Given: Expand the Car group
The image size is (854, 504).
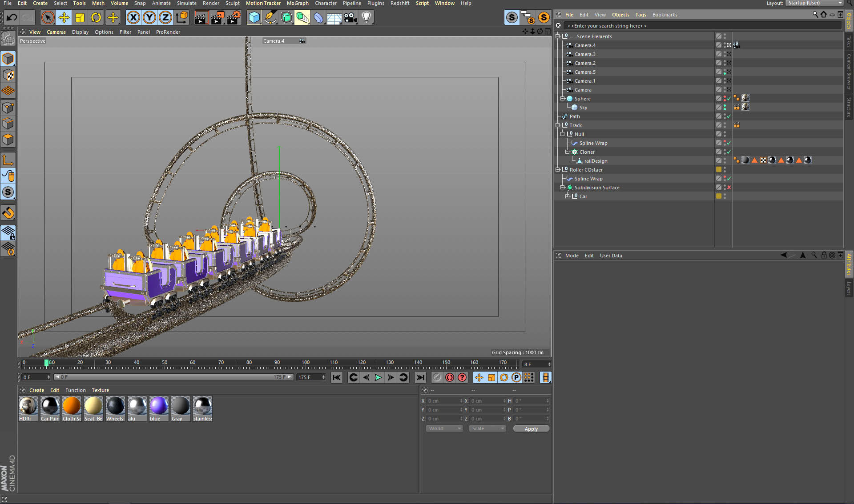Looking at the screenshot, I should 567,196.
